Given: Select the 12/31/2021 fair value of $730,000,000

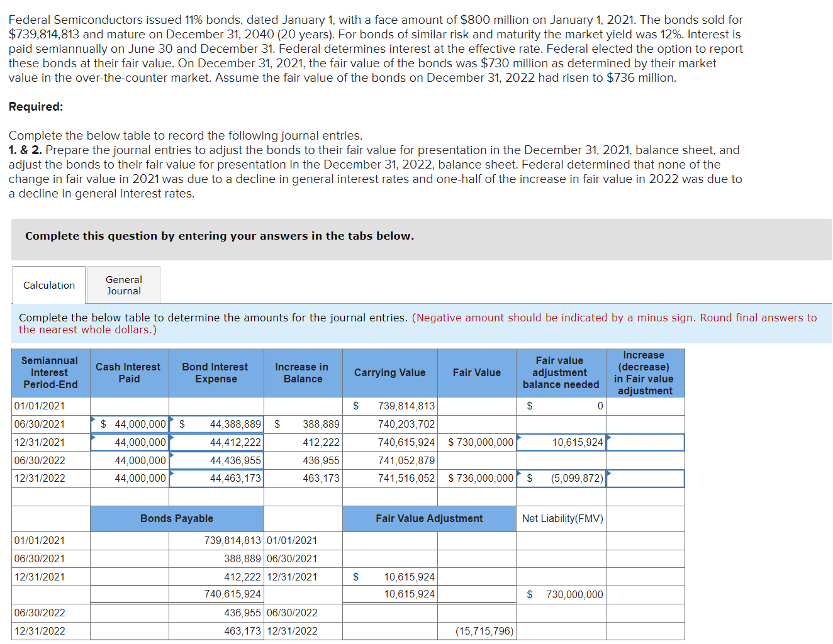Looking at the screenshot, I should [x=477, y=443].
